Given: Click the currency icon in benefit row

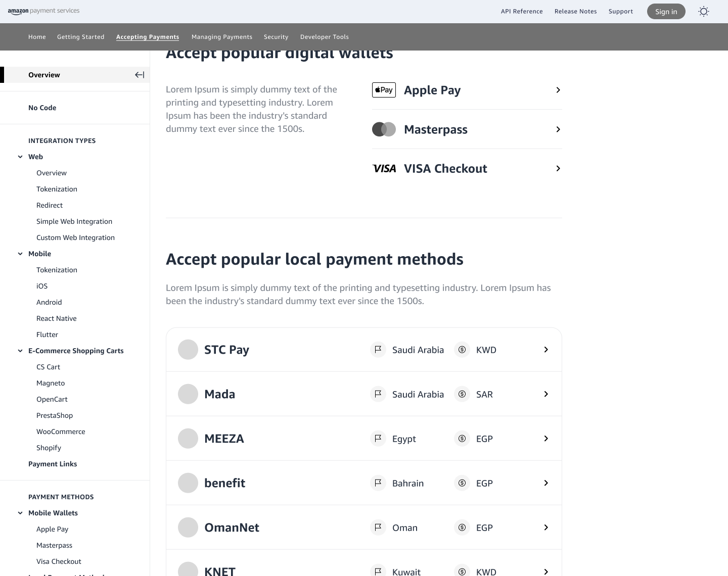Looking at the screenshot, I should pyautogui.click(x=462, y=483).
